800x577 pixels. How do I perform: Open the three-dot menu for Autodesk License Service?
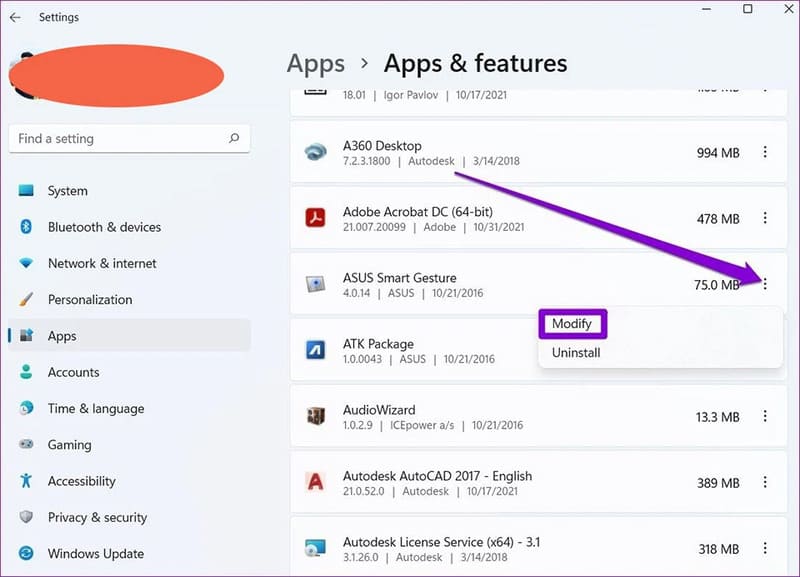click(x=765, y=548)
